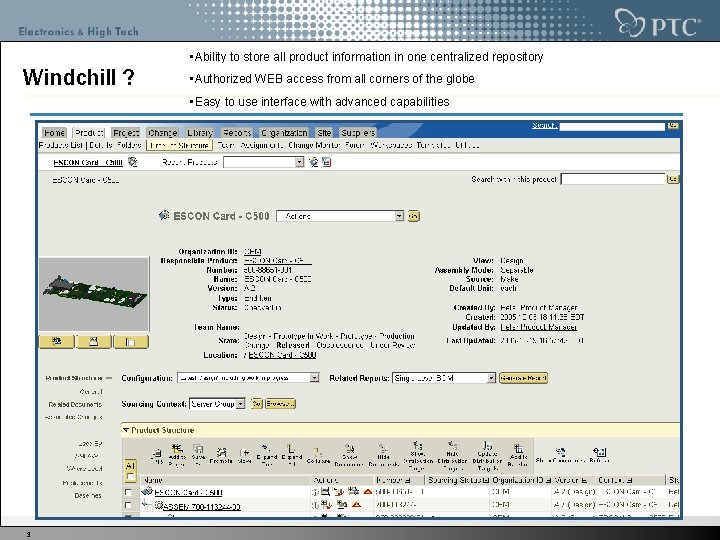
Task: Select the Suppliers tab
Action: click(x=358, y=133)
